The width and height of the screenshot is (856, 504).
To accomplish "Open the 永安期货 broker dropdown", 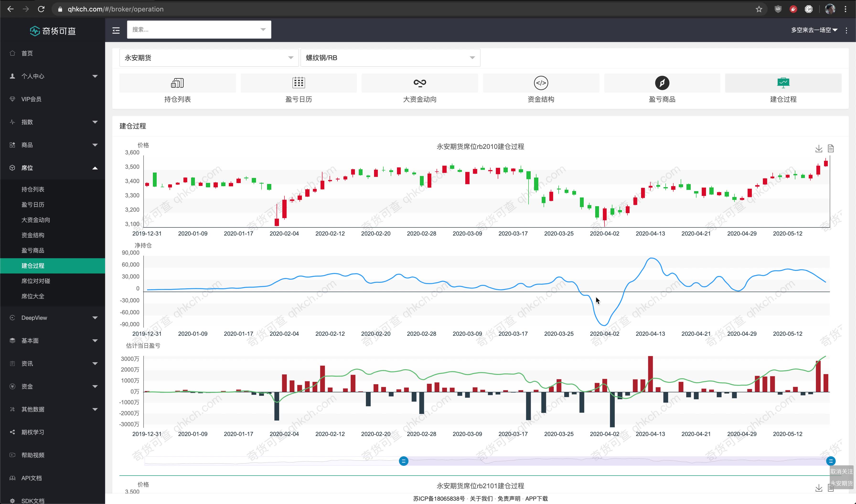I will pyautogui.click(x=209, y=58).
